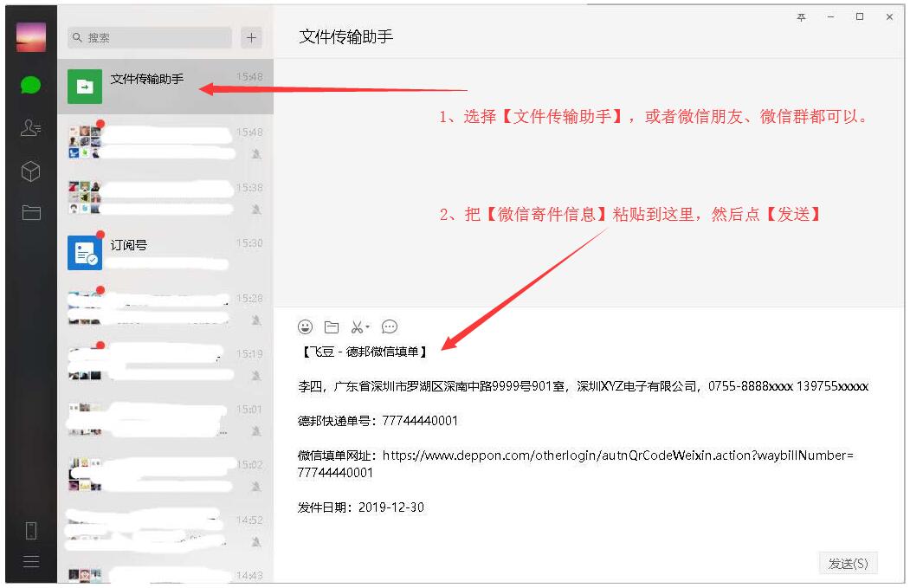910x588 pixels.
Task: Open the conversation timestamped 15:28
Action: tap(165, 308)
